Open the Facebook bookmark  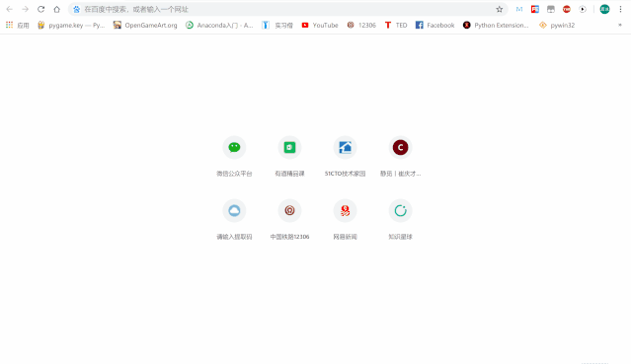[435, 25]
